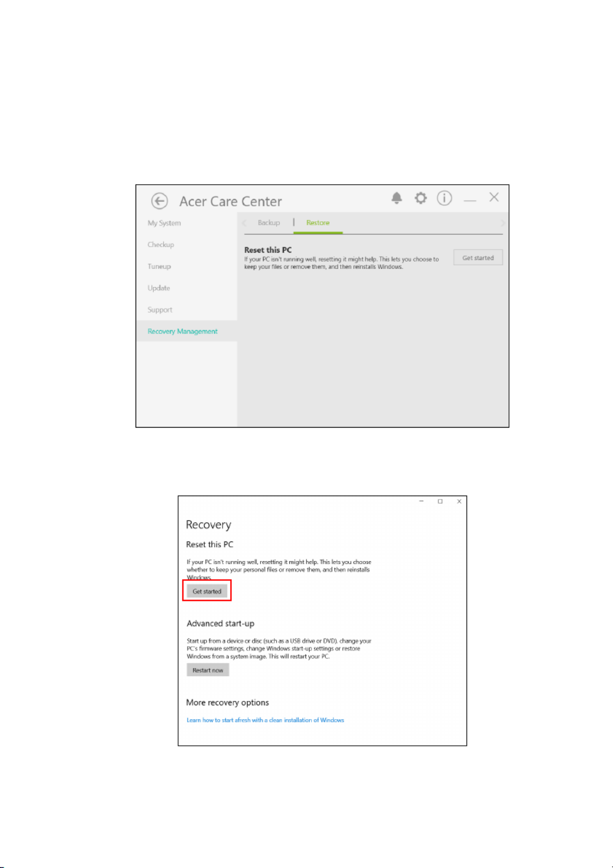613x868 pixels.
Task: Click the Recovery heading text
Action: click(208, 524)
